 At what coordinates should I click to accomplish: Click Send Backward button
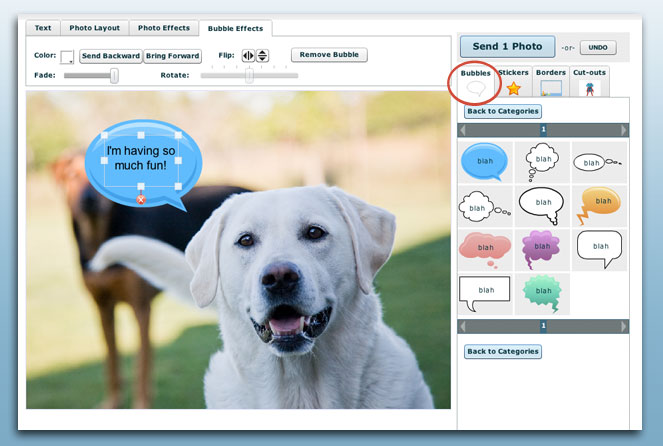click(111, 56)
